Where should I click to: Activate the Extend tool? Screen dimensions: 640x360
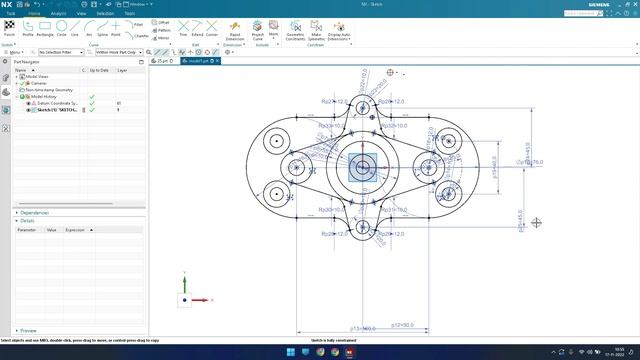pyautogui.click(x=197, y=27)
